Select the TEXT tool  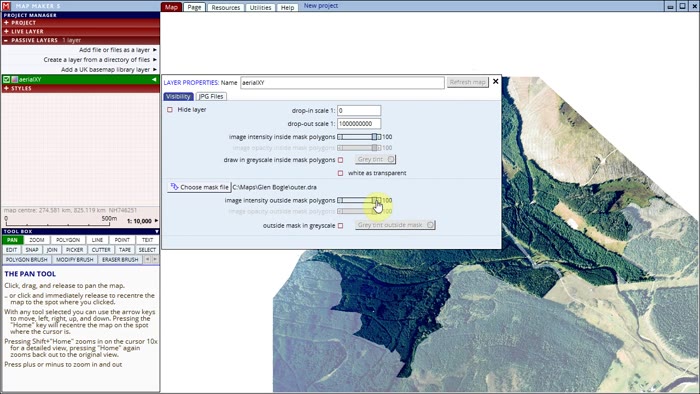tap(147, 240)
